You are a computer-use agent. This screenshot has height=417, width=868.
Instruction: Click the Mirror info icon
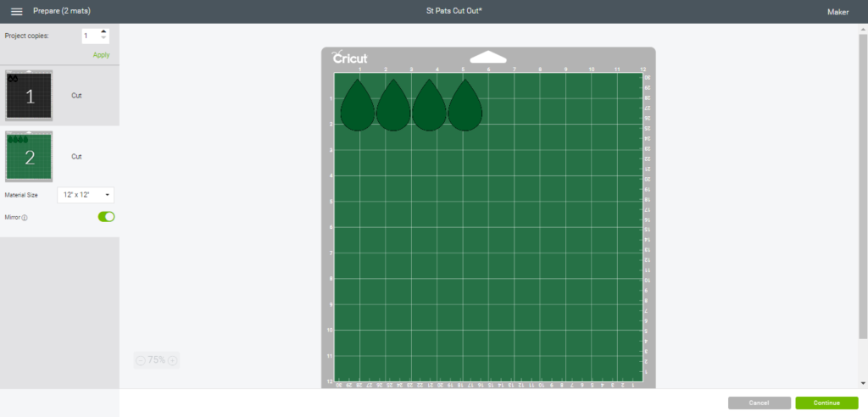click(x=25, y=218)
